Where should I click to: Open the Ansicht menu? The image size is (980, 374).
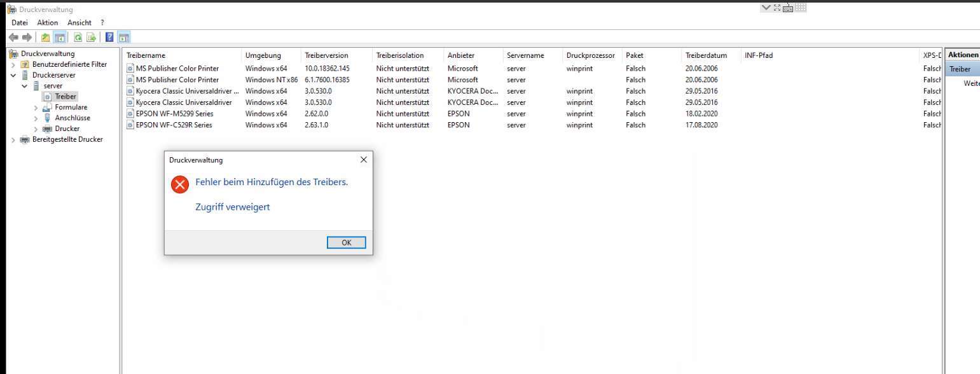(x=79, y=23)
